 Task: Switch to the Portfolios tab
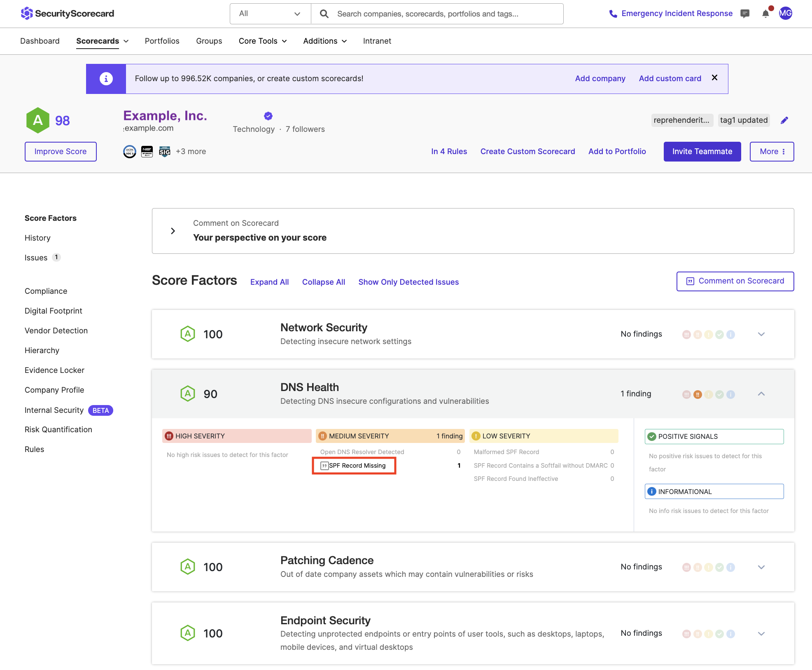(x=162, y=41)
